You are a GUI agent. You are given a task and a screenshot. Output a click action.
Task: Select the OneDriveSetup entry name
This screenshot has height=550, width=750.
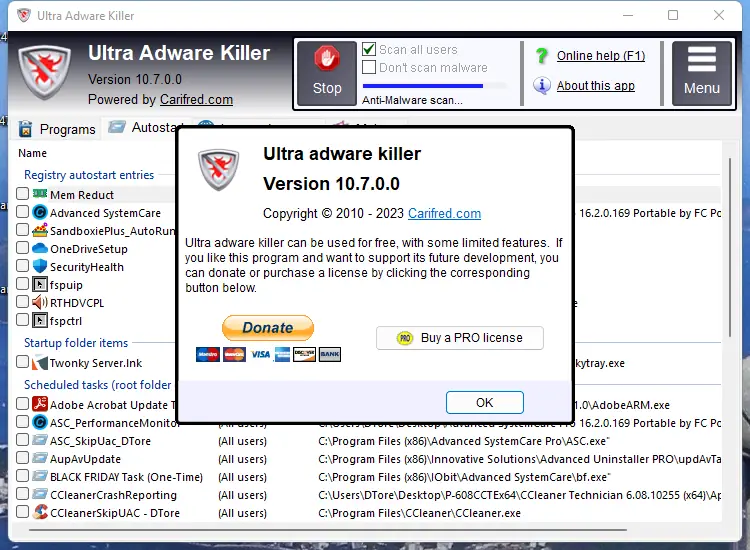(x=89, y=249)
